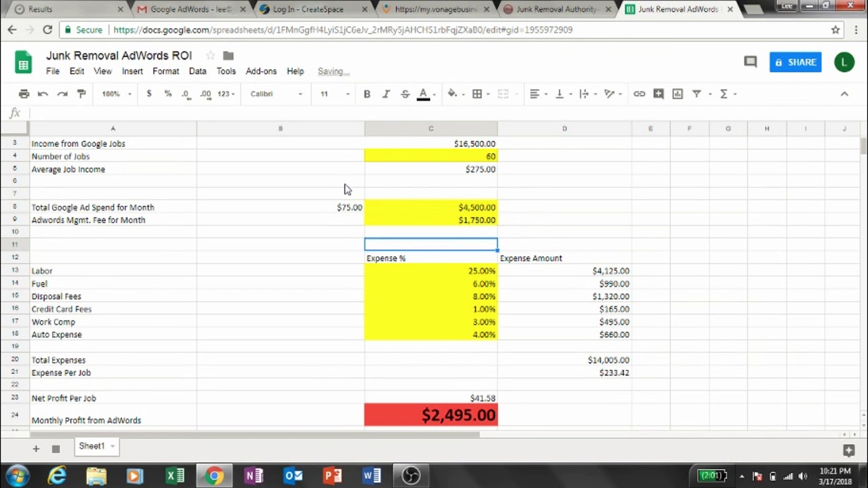The width and height of the screenshot is (868, 488).
Task: Reload the page in Chrome
Action: coord(47,30)
